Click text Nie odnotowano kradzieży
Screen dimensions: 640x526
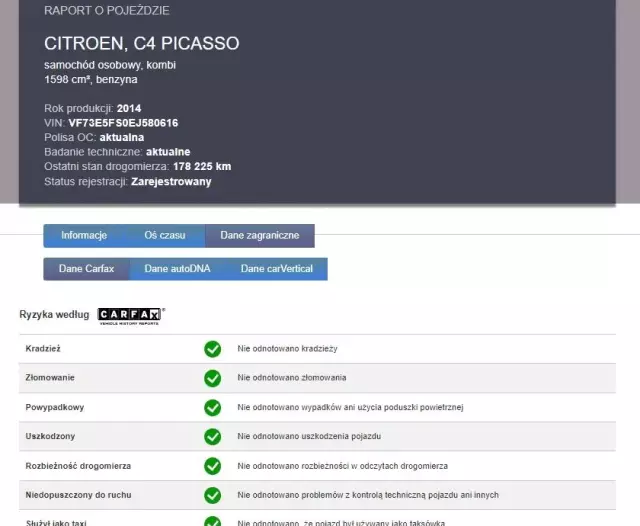[287, 348]
